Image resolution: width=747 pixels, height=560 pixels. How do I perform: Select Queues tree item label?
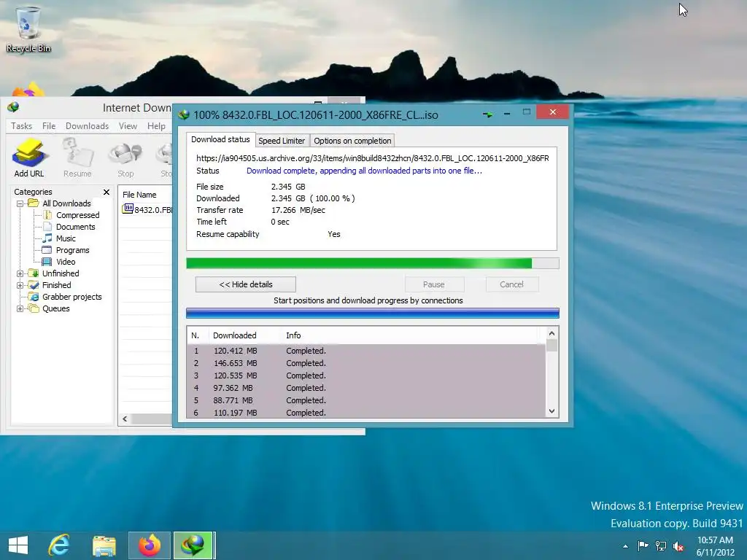pyautogui.click(x=55, y=308)
